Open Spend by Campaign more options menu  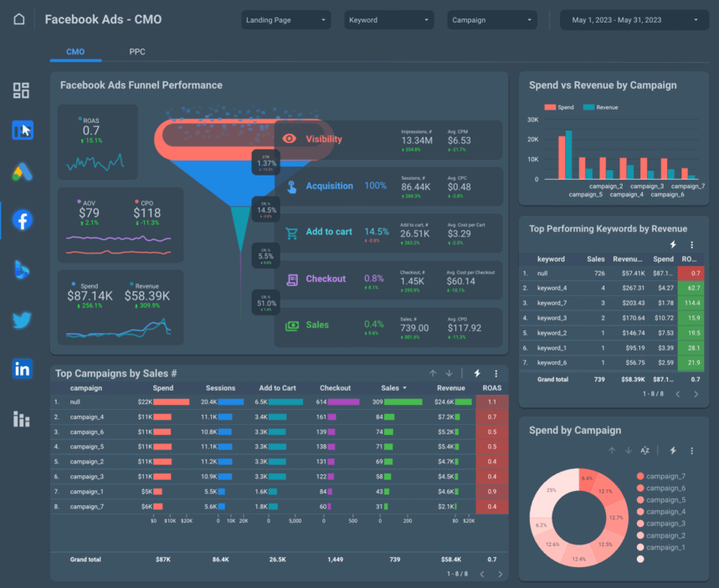[691, 451]
